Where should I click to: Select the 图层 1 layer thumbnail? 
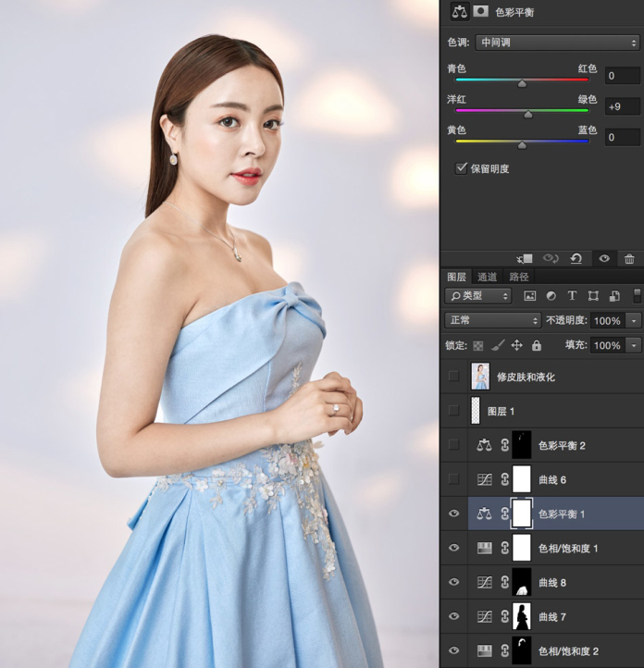coord(476,411)
